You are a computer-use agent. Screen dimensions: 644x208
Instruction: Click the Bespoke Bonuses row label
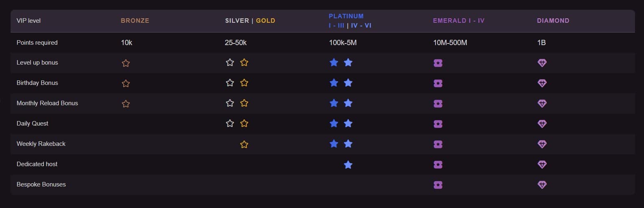(41, 184)
